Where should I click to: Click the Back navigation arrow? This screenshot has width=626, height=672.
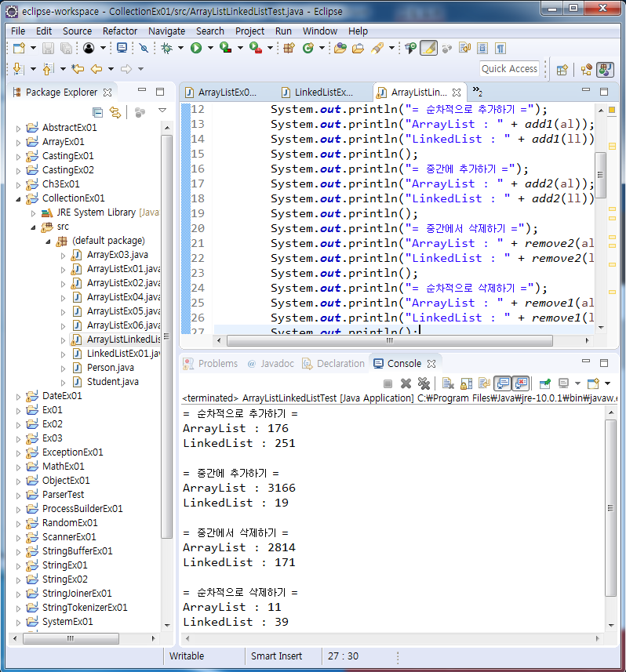pyautogui.click(x=96, y=68)
